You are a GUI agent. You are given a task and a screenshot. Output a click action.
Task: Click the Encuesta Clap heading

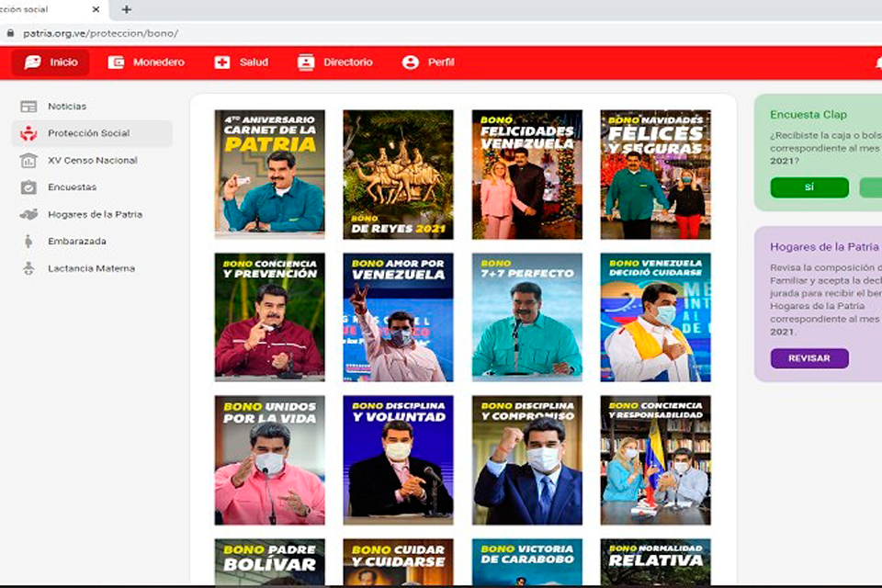(808, 115)
